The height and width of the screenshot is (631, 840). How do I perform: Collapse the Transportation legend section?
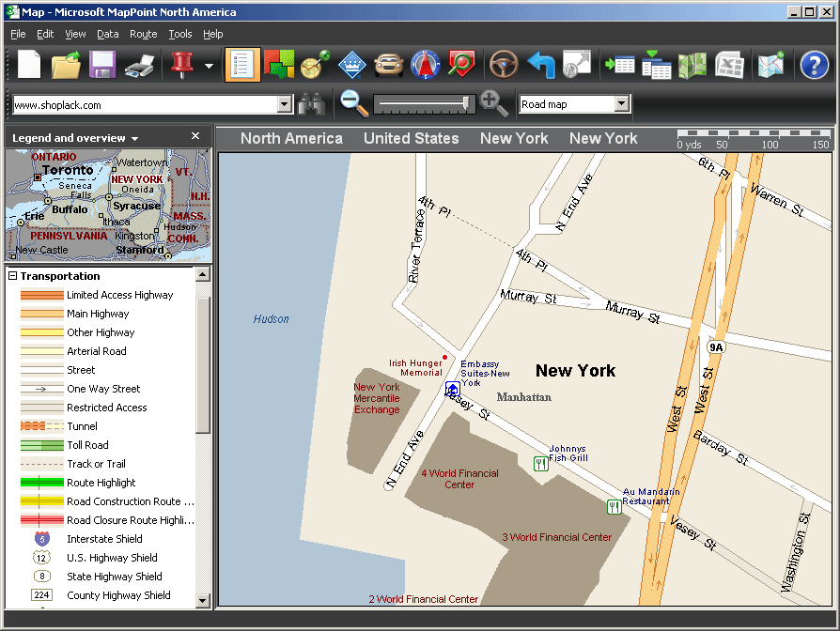click(x=12, y=276)
